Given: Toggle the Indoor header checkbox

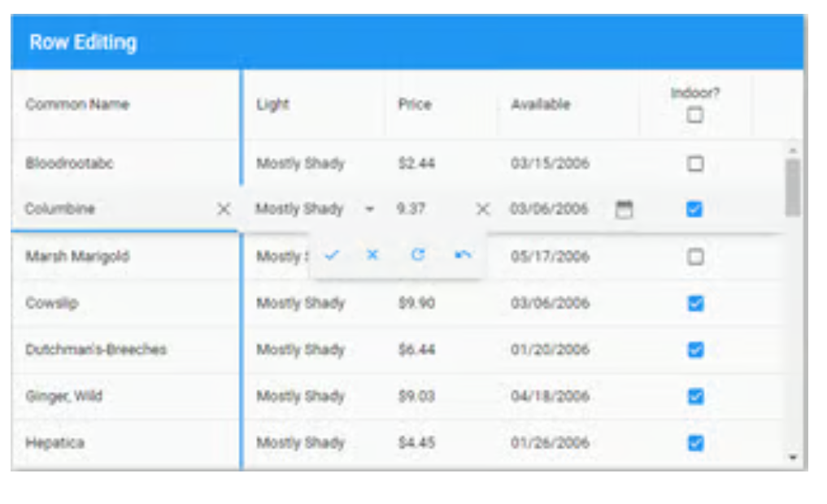Looking at the screenshot, I should [x=694, y=115].
